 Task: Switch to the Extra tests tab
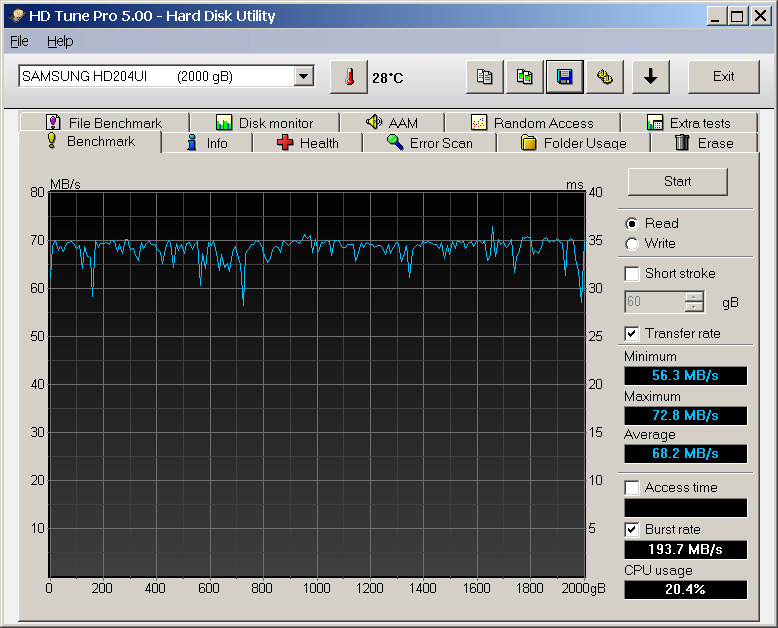(689, 123)
